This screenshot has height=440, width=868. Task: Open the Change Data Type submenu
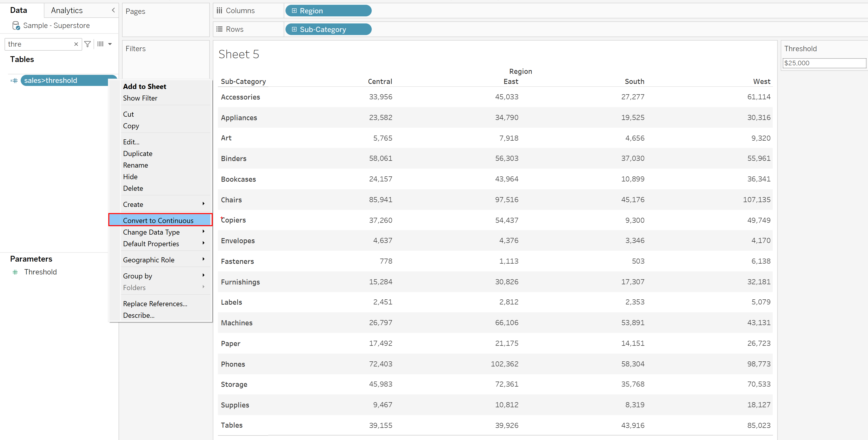pyautogui.click(x=151, y=232)
